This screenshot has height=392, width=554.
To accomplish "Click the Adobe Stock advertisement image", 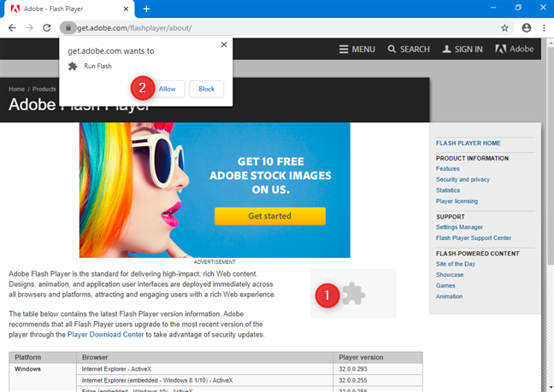I will (x=215, y=190).
